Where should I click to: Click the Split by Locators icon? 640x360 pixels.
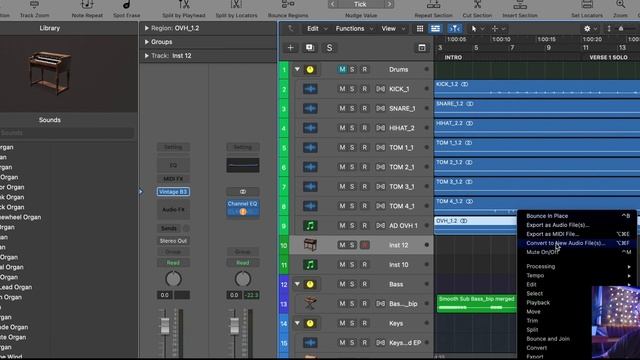pyautogui.click(x=236, y=5)
